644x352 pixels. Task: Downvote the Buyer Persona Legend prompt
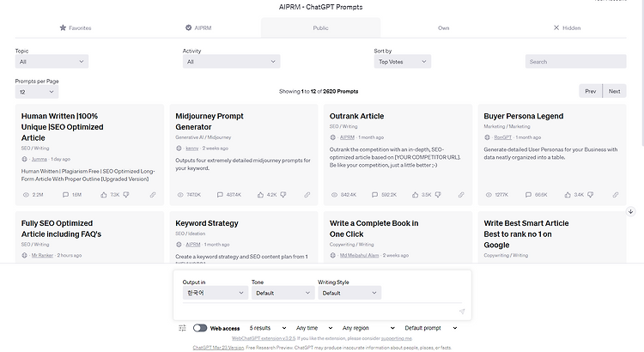(590, 195)
